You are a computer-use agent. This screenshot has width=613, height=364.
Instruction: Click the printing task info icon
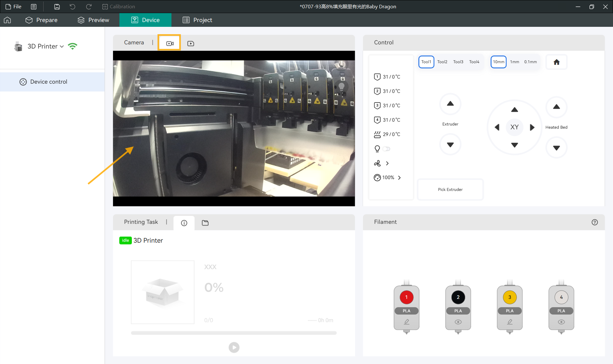(x=184, y=223)
